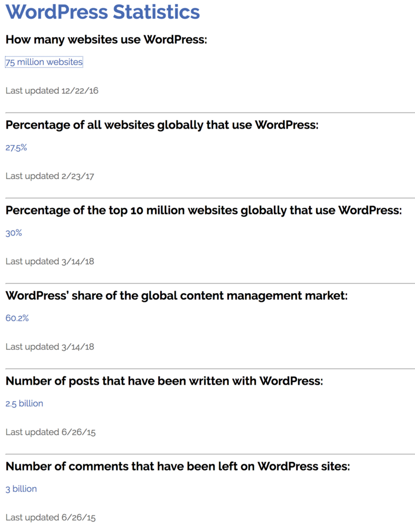
Task: Click the 'global content management market' heading
Action: pos(176,296)
